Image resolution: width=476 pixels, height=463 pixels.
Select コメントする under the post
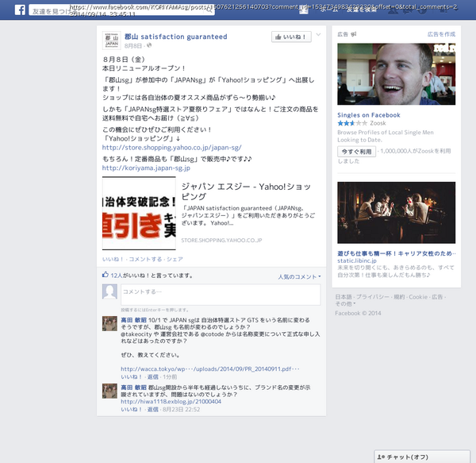click(x=145, y=259)
